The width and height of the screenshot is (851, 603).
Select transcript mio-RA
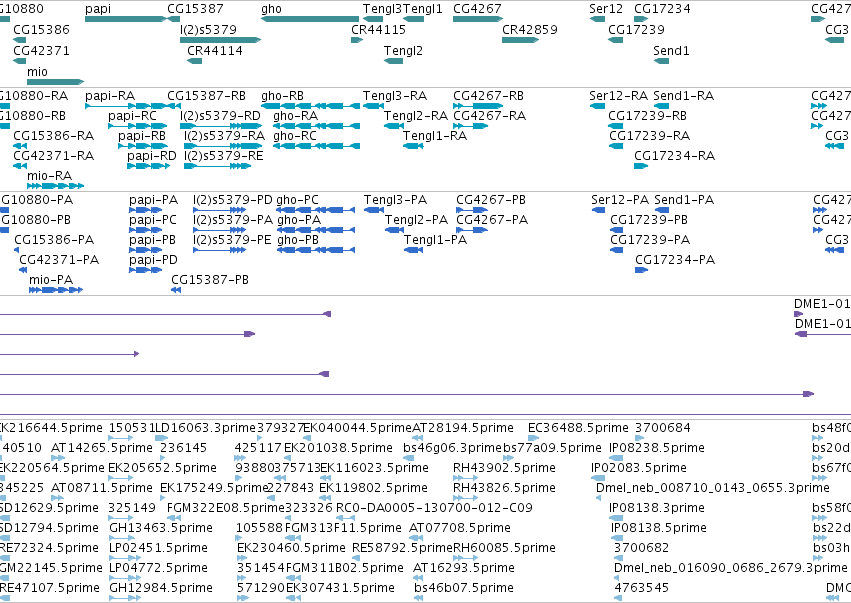55,186
